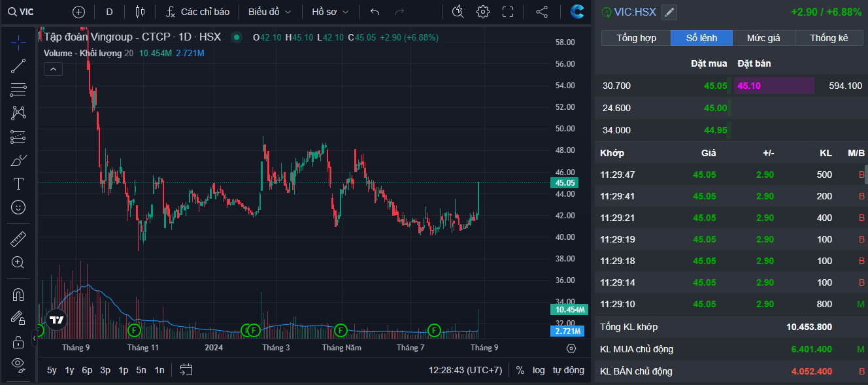Select the Text annotation tool
Viewport: 868px width, 385px height.
[x=18, y=184]
